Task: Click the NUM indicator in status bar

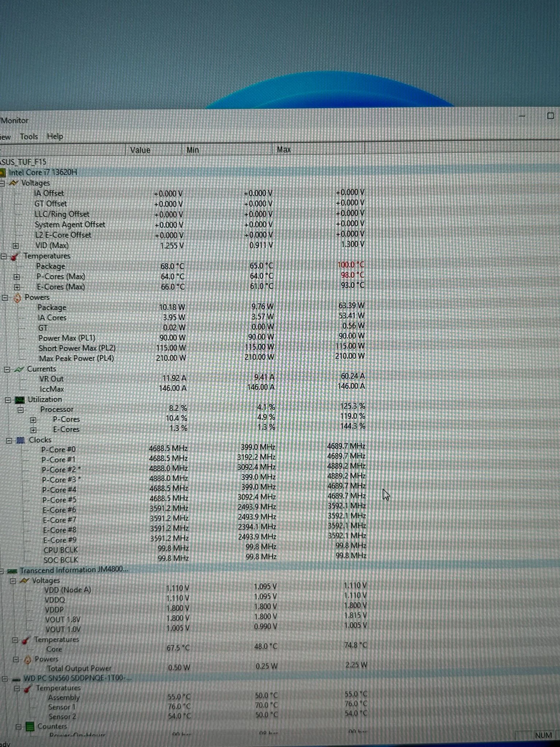Action: coord(543,735)
